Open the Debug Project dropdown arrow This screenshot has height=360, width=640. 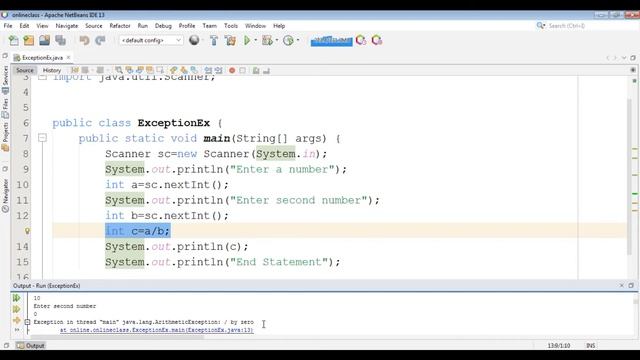[x=277, y=40]
